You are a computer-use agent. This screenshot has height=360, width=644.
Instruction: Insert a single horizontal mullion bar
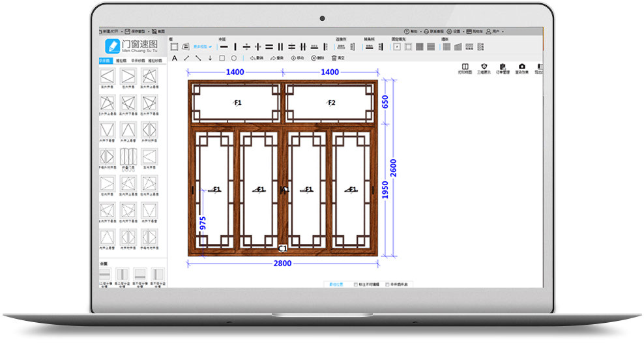tap(224, 47)
